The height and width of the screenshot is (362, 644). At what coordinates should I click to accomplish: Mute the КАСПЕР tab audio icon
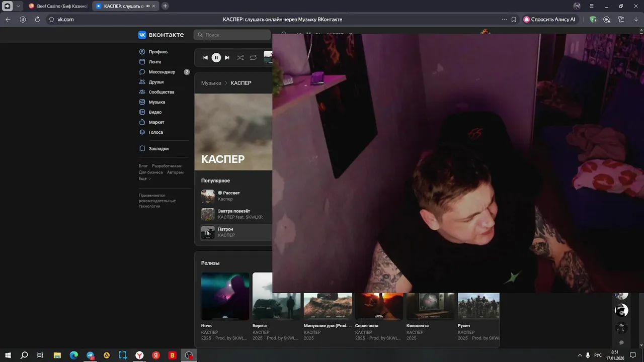[148, 6]
